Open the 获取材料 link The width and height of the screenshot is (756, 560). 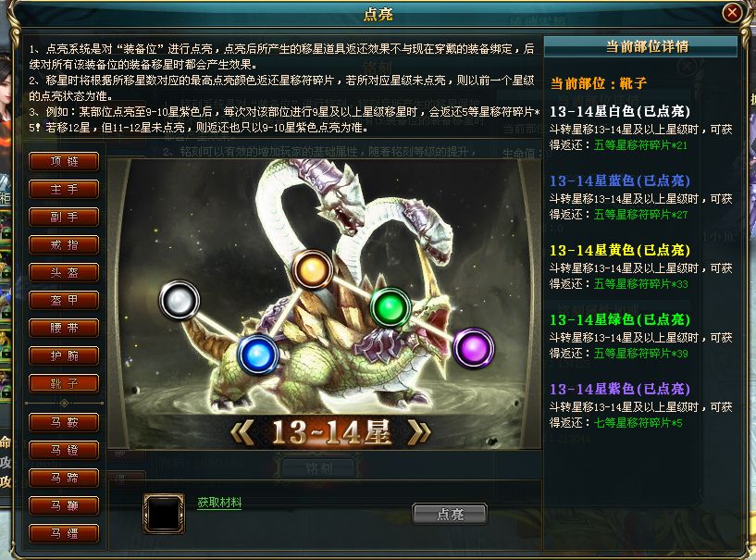tap(219, 503)
